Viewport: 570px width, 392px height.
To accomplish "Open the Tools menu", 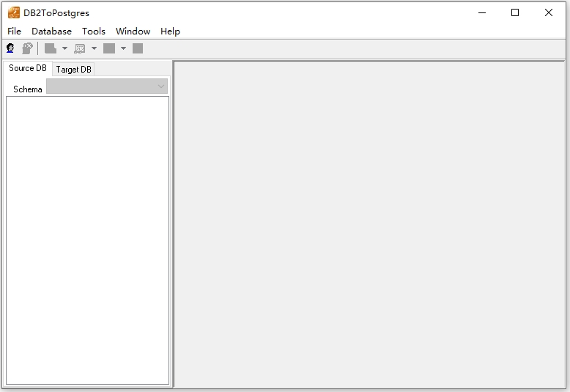I will click(x=94, y=32).
